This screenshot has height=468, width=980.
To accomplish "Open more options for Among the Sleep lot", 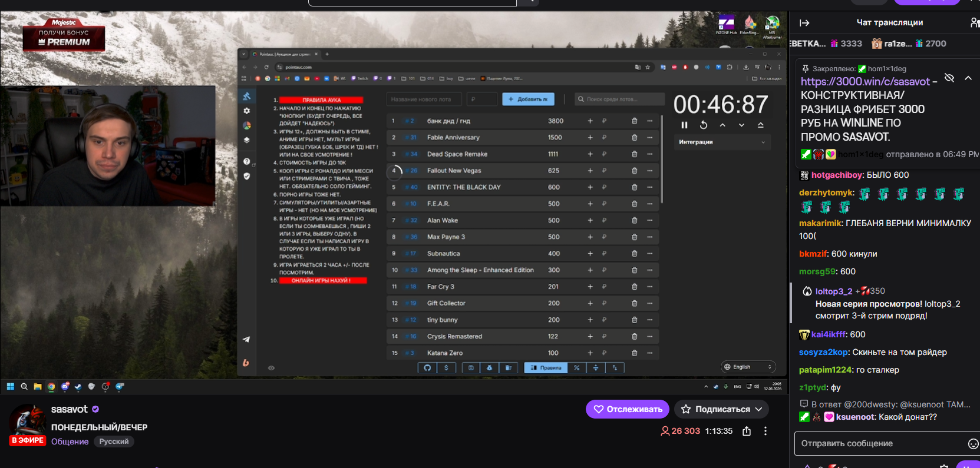I will (650, 270).
